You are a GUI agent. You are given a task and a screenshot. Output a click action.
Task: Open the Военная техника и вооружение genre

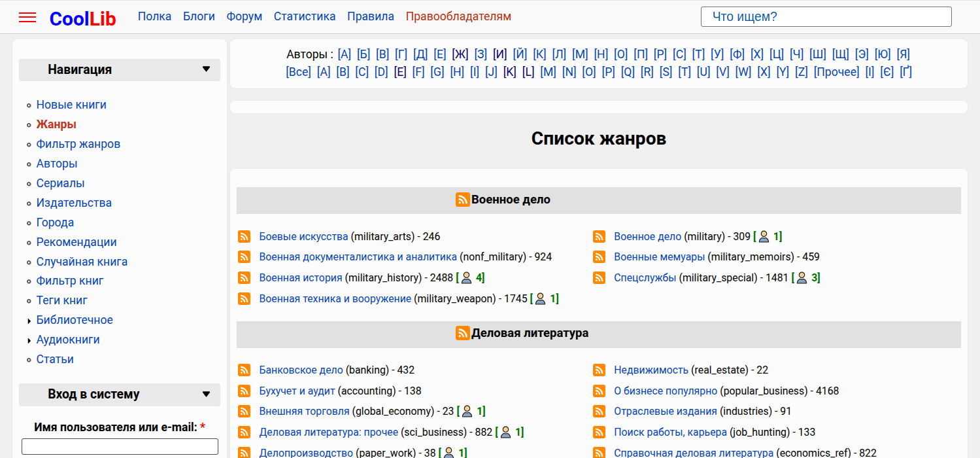335,299
